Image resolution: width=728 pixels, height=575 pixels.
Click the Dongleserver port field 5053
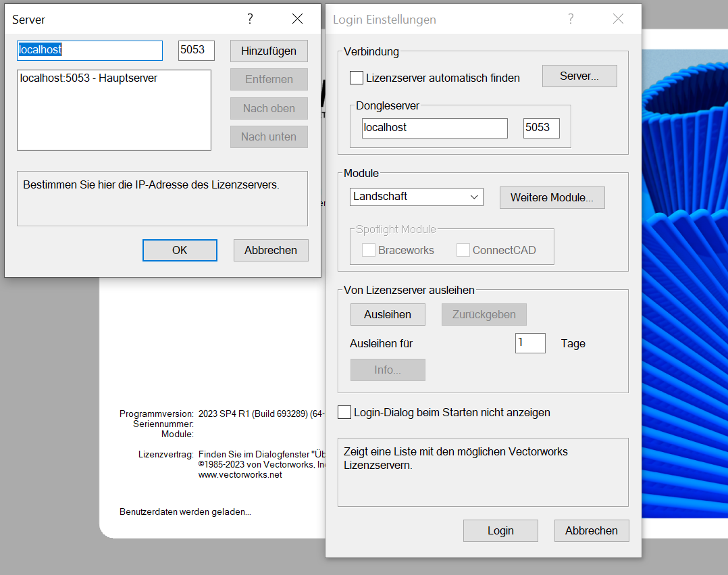pos(542,128)
